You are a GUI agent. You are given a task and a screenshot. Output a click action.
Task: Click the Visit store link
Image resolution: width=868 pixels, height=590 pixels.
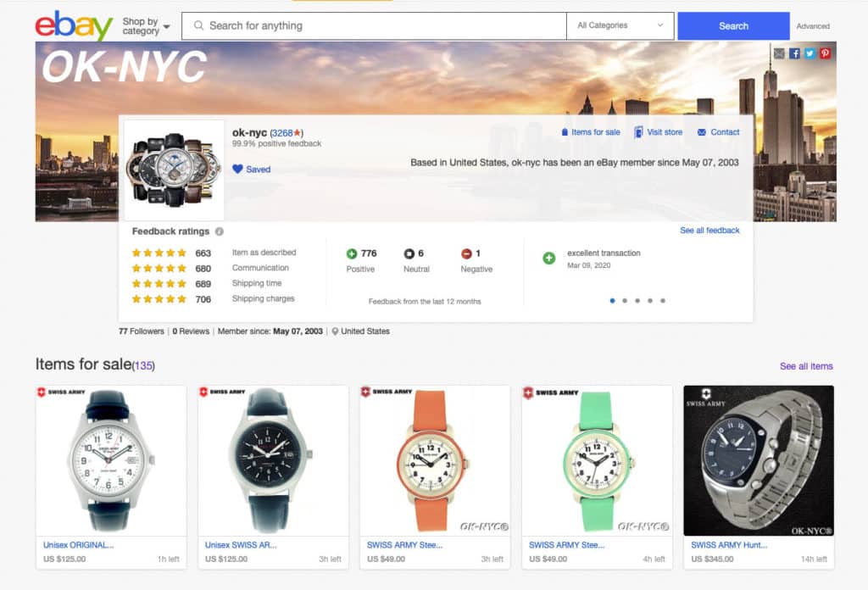[x=658, y=132]
